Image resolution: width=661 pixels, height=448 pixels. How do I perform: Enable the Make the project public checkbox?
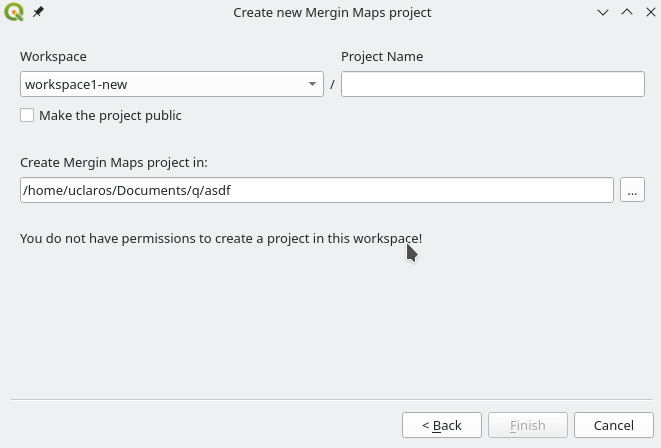pyautogui.click(x=27, y=115)
